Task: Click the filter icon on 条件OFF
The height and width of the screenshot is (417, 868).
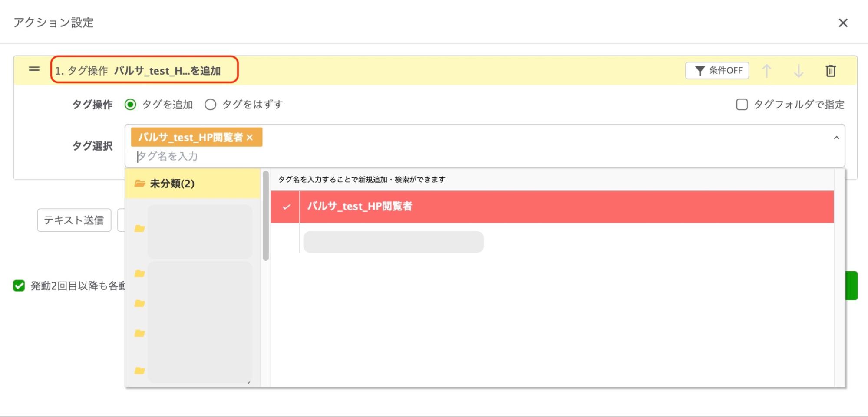Action: [x=700, y=70]
